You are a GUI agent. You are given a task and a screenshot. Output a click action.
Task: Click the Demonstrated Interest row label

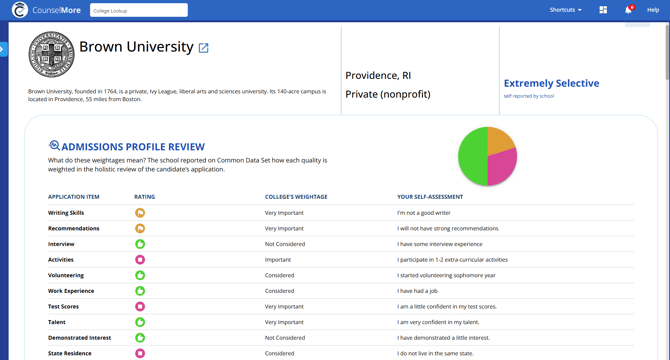(79, 338)
